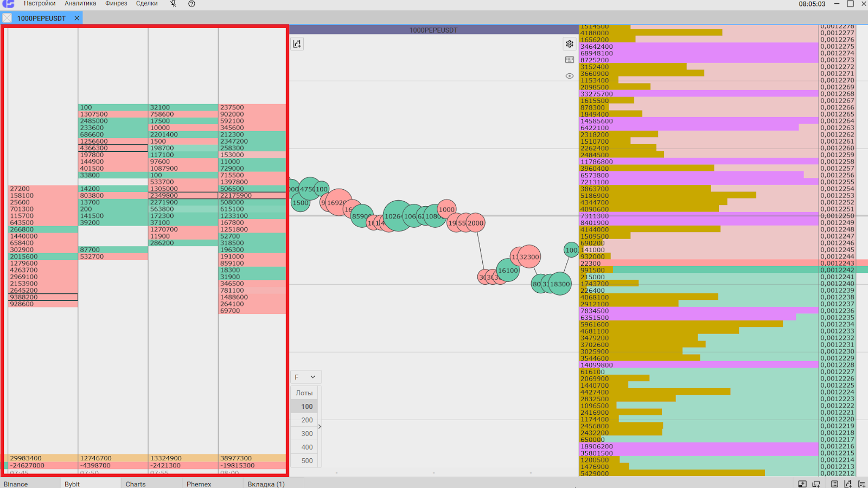Toggle the pin icon in menu bar
Screen dimensions: 868x488
pos(173,4)
